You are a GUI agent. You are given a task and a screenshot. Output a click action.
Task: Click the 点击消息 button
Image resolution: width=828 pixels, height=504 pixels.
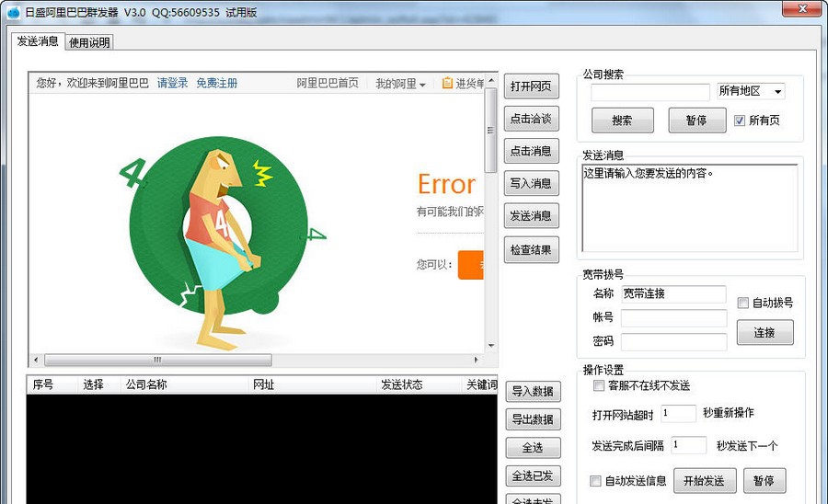click(531, 151)
